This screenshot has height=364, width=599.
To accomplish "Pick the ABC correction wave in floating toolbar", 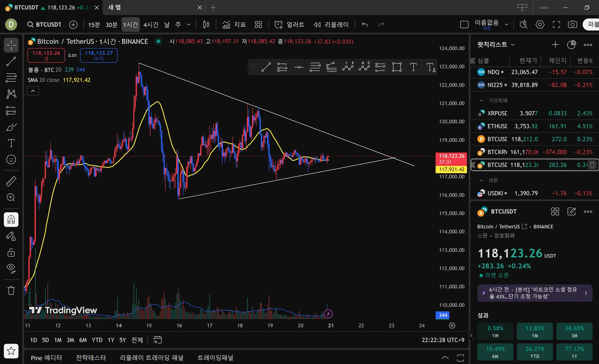I will pyautogui.click(x=364, y=67).
